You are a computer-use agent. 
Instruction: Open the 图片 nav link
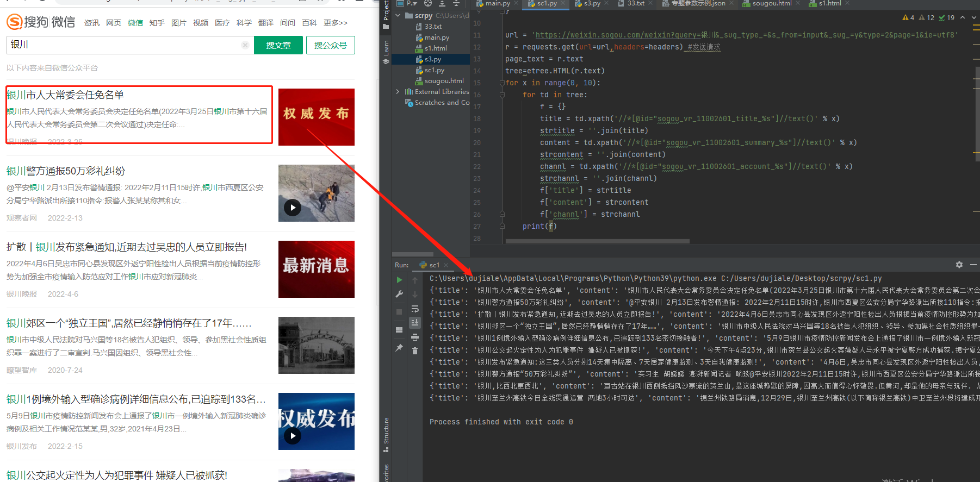(179, 23)
